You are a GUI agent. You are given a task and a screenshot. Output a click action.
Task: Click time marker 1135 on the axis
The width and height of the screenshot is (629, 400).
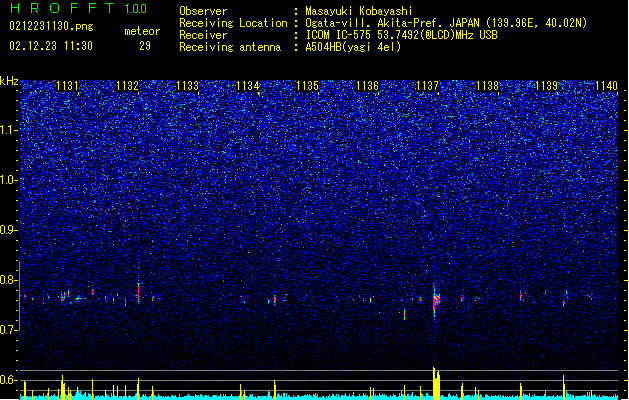click(x=307, y=86)
